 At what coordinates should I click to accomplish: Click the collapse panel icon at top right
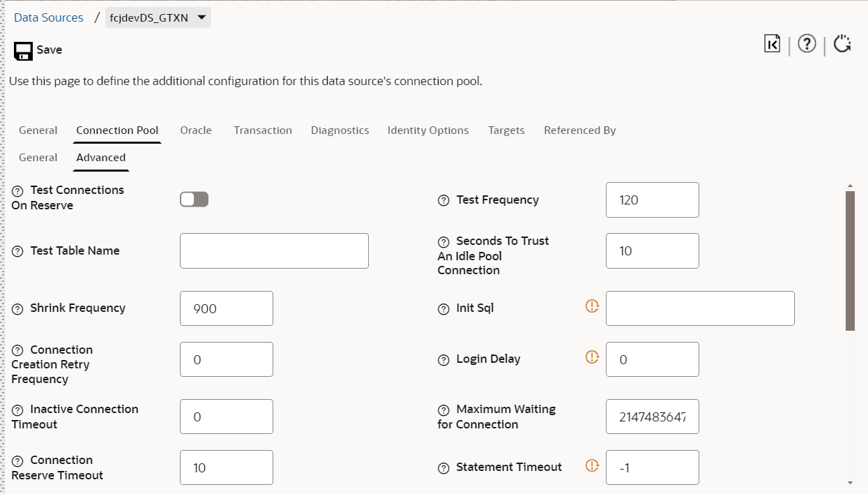click(x=772, y=44)
